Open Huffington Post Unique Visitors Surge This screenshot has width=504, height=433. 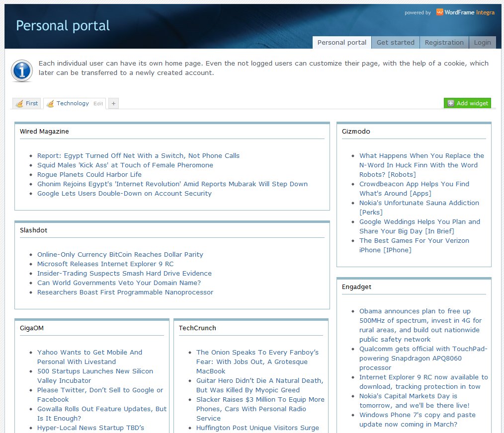click(258, 428)
